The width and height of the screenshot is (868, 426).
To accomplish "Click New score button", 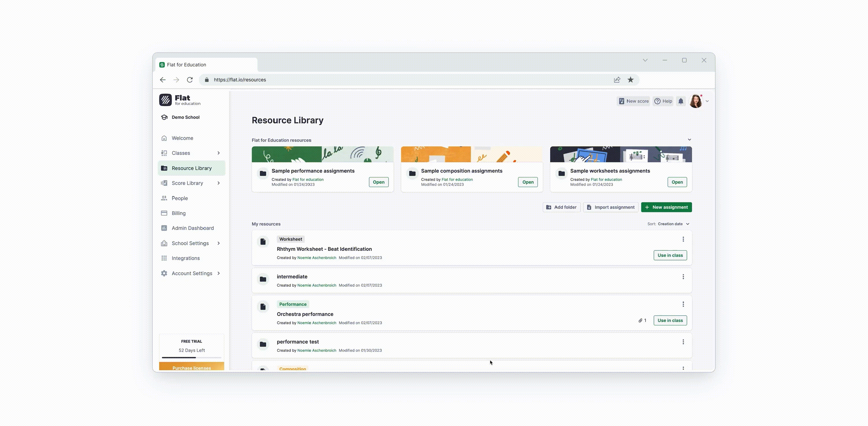I will (633, 101).
